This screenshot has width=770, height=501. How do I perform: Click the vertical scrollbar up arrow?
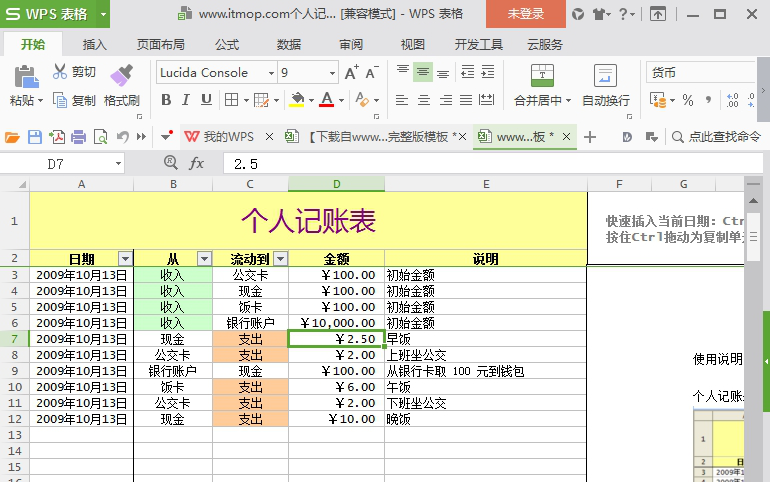(753, 201)
